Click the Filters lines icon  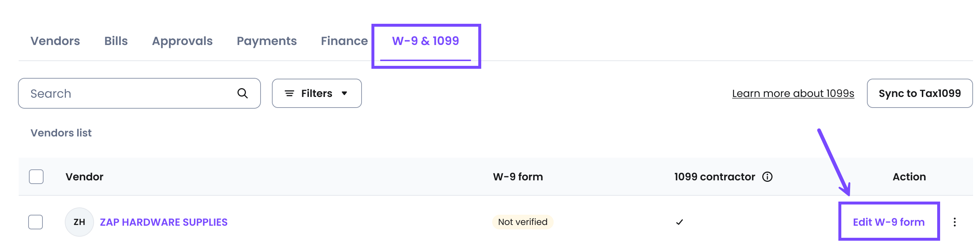[x=289, y=94]
